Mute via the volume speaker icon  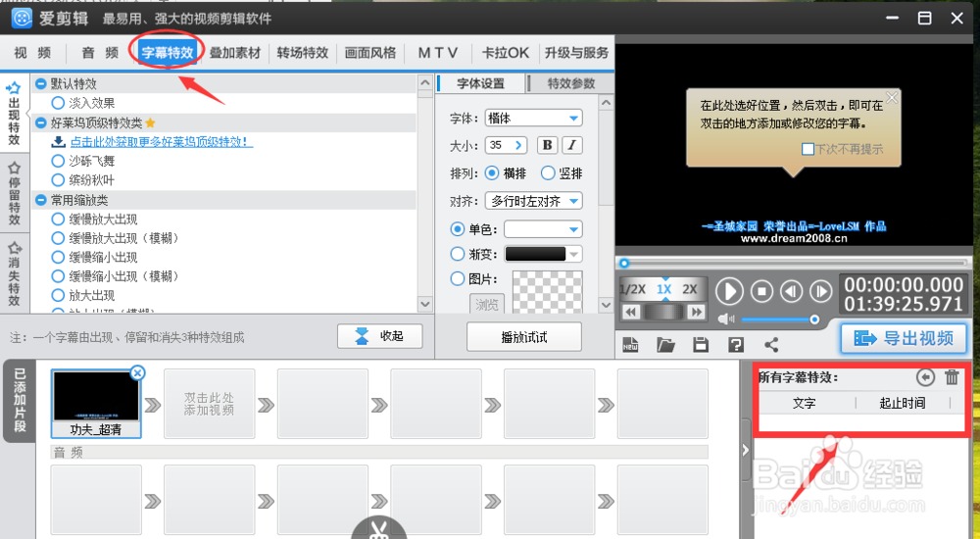pyautogui.click(x=725, y=319)
